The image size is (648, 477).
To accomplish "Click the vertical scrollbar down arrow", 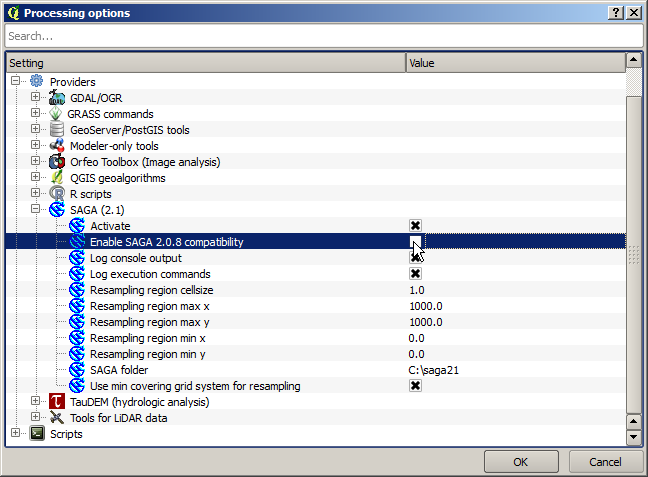I will 633,438.
